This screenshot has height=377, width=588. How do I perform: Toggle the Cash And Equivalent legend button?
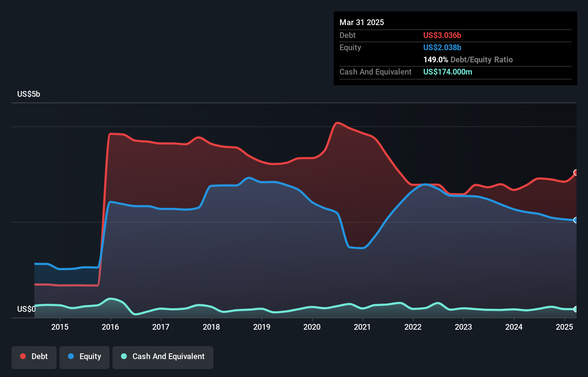(163, 357)
